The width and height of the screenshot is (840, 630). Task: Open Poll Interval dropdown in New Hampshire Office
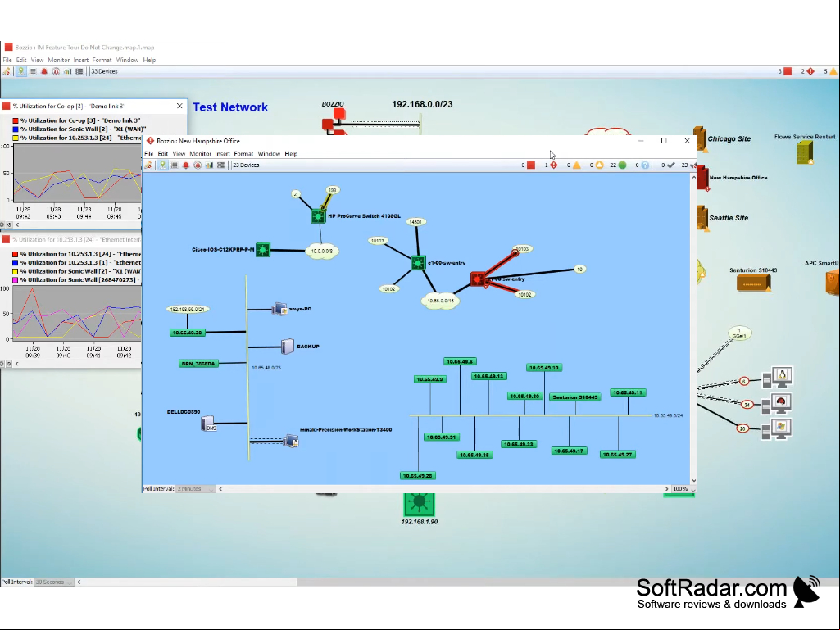point(195,488)
